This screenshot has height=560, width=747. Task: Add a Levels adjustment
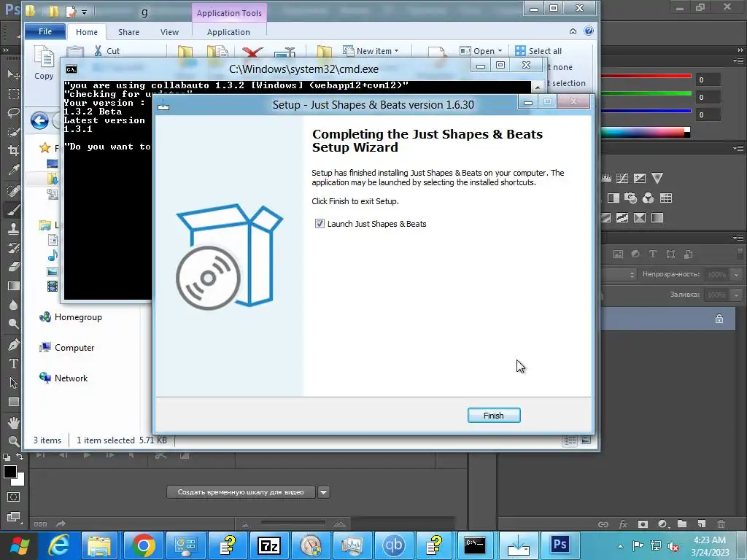(606, 178)
